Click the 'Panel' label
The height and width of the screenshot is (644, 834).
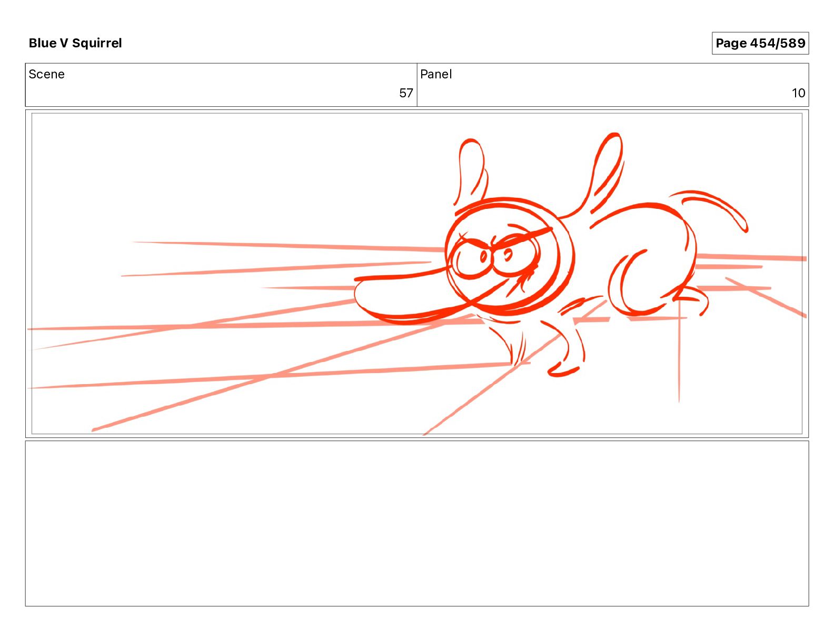pyautogui.click(x=436, y=74)
